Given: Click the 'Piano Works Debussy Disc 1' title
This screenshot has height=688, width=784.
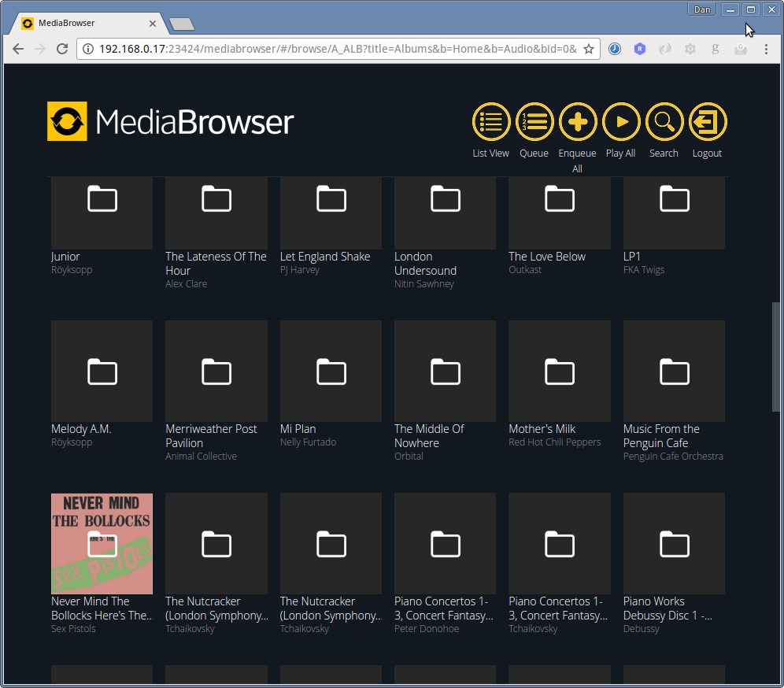Looking at the screenshot, I should [668, 608].
